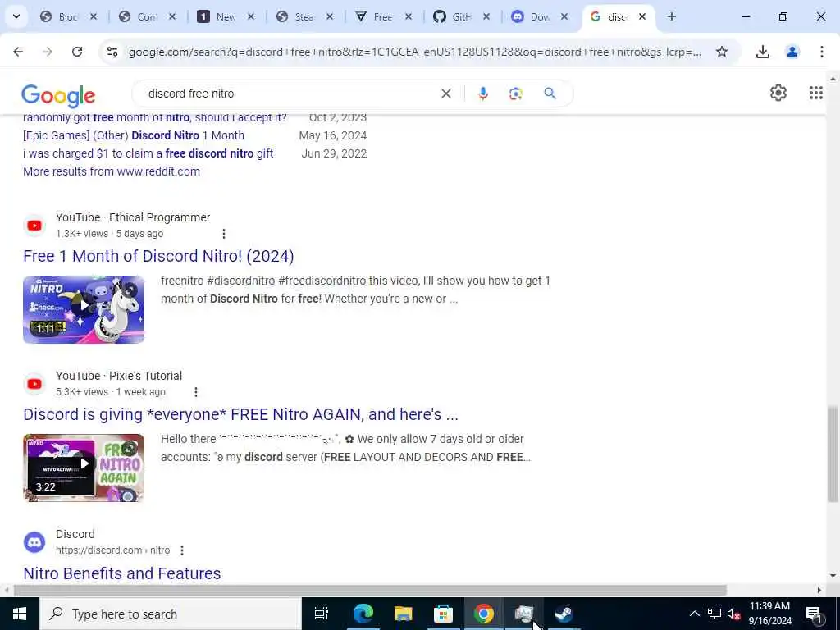
Task: Open the Chrome profile icon
Action: pos(792,52)
